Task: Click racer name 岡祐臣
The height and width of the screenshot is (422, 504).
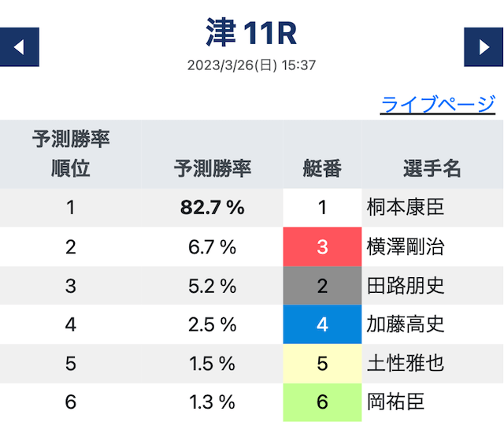Action: tap(395, 402)
